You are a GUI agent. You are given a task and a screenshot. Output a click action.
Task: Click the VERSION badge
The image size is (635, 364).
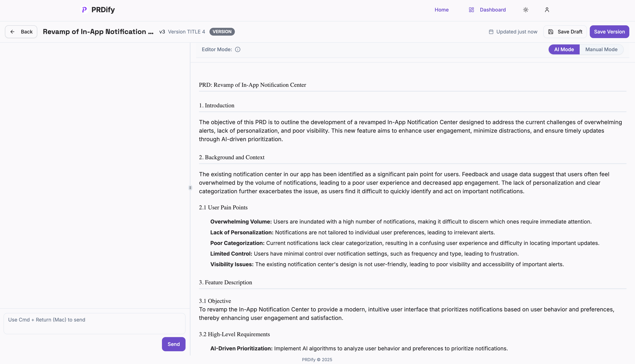[x=222, y=32]
